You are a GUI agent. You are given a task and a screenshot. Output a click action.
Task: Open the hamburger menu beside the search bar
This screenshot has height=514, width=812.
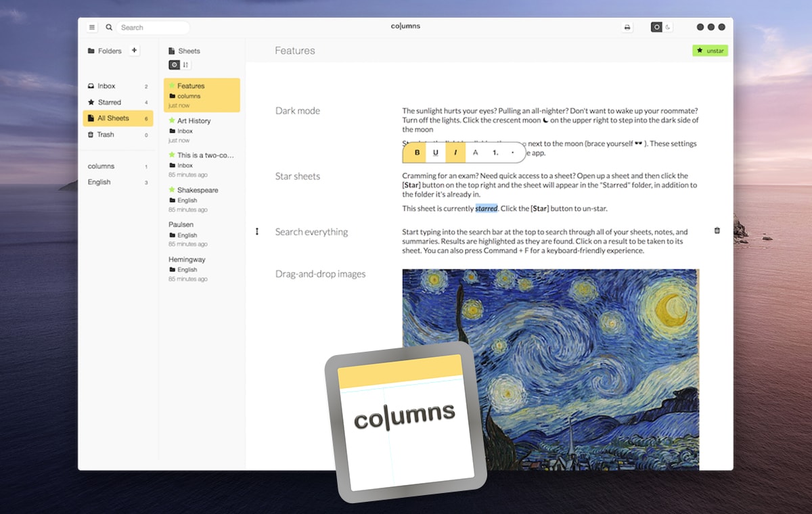(92, 27)
